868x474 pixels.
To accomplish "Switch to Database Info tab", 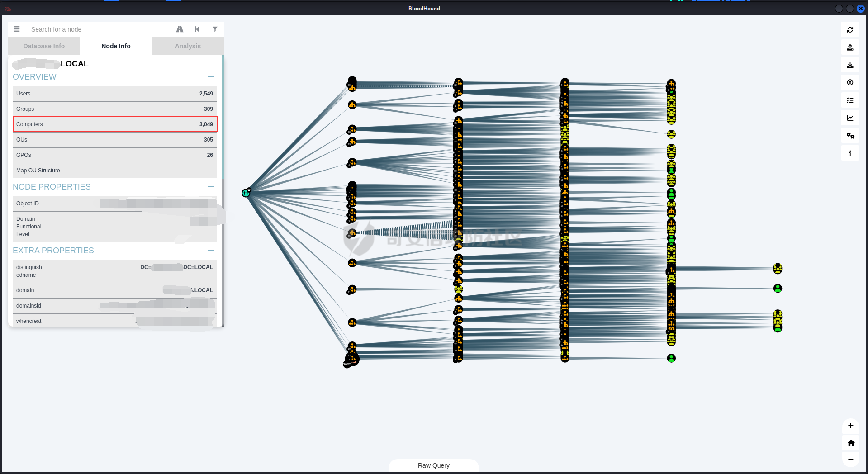I will point(44,46).
